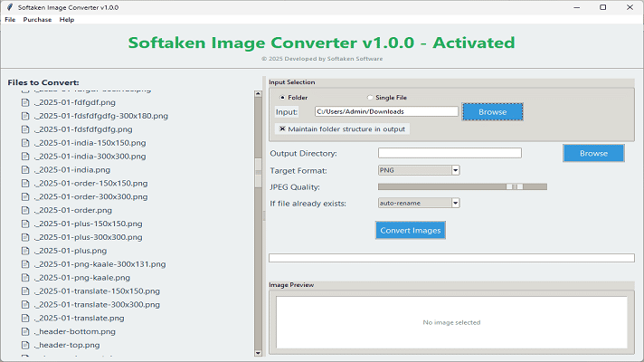Open the Target Format PNG dropdown
The height and width of the screenshot is (362, 644).
point(455,170)
